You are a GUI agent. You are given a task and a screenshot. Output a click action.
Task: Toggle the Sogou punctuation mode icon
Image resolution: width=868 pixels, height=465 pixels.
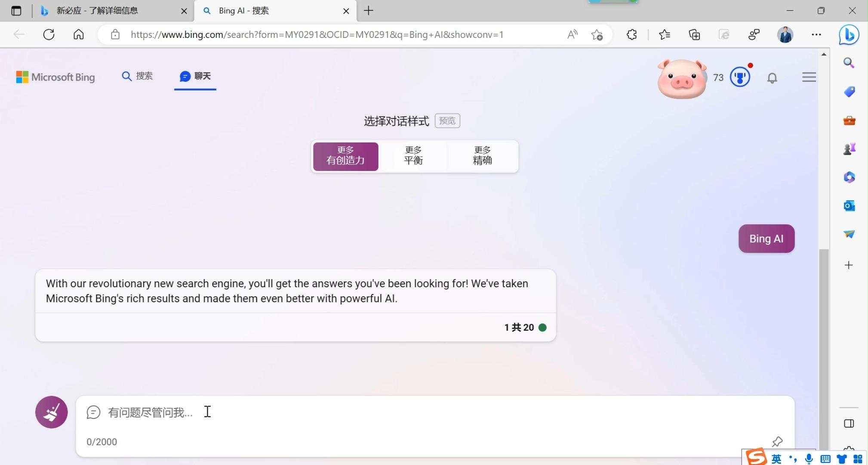point(792,459)
